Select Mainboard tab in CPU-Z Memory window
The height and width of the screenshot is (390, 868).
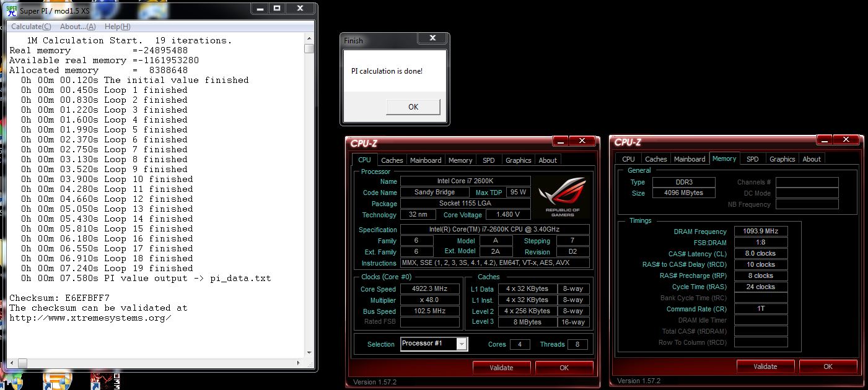pyautogui.click(x=690, y=159)
